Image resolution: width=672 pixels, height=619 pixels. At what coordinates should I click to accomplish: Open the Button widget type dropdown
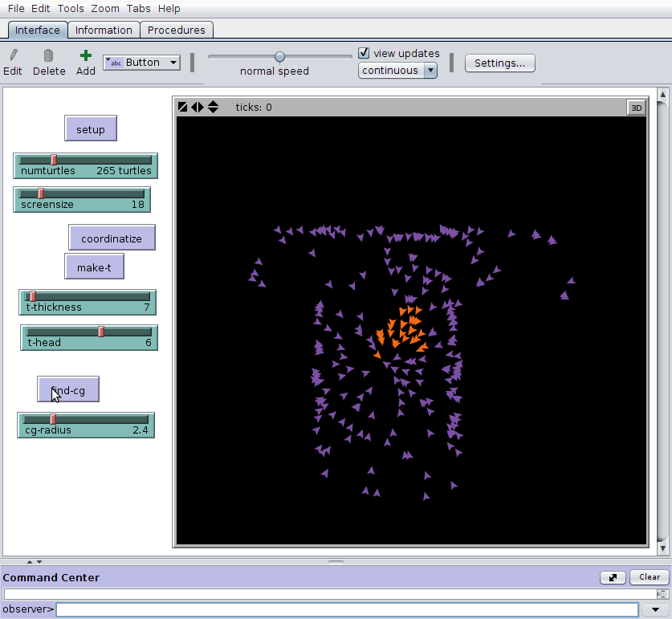(141, 63)
